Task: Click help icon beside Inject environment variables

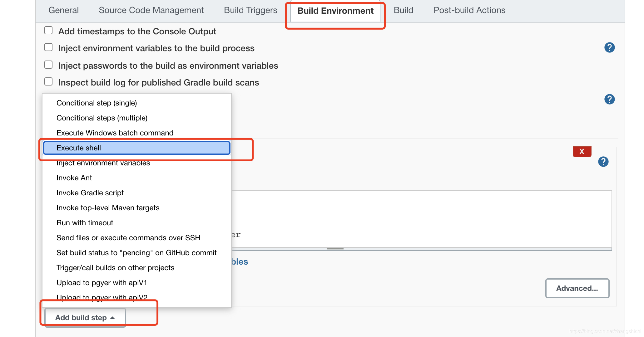Action: (609, 48)
